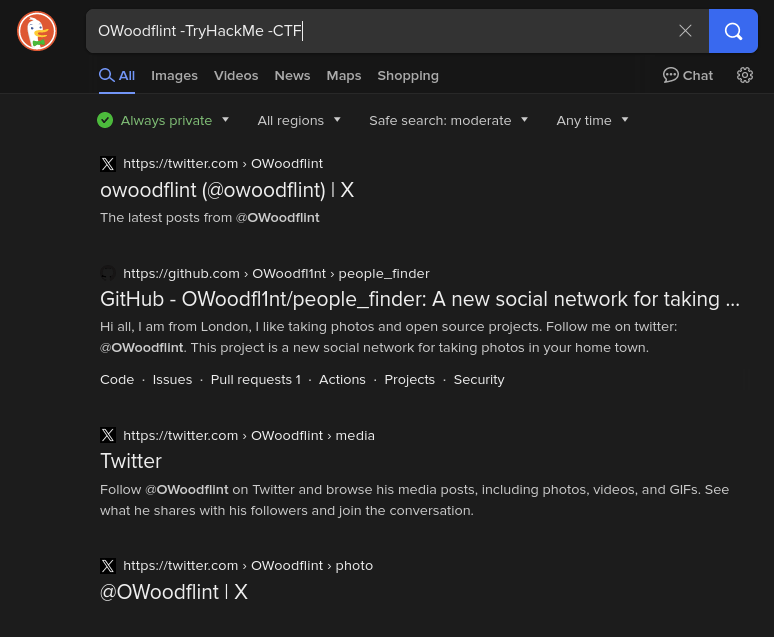
Task: Select the Shopping tab
Action: [408, 76]
